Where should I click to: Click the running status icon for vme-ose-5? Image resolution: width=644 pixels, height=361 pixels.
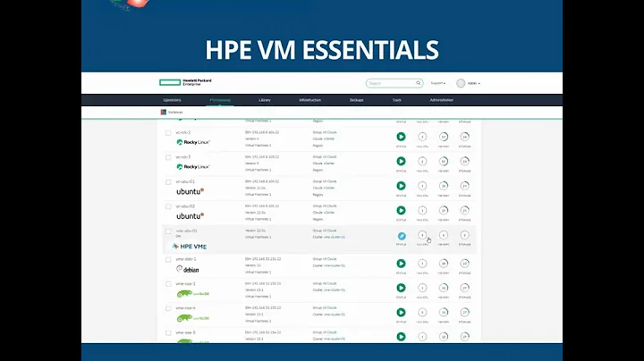pyautogui.click(x=401, y=337)
